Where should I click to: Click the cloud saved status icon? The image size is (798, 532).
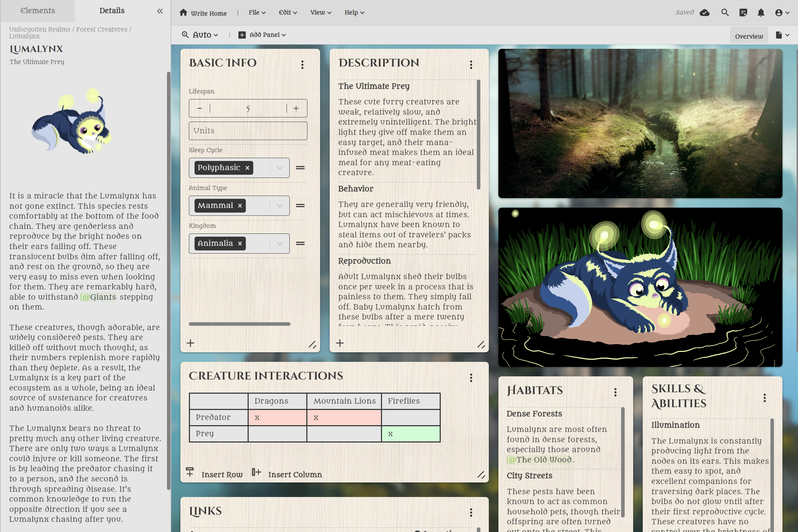pos(705,13)
